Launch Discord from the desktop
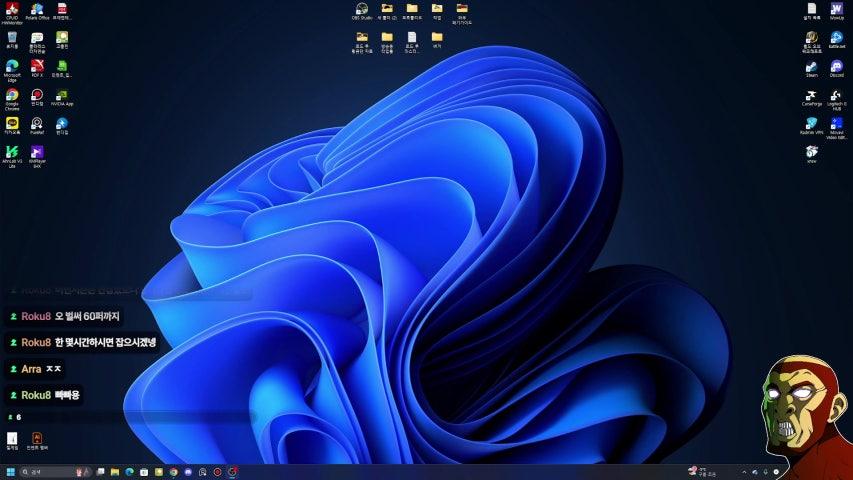Screen dimensions: 853x480 pyautogui.click(x=836, y=67)
